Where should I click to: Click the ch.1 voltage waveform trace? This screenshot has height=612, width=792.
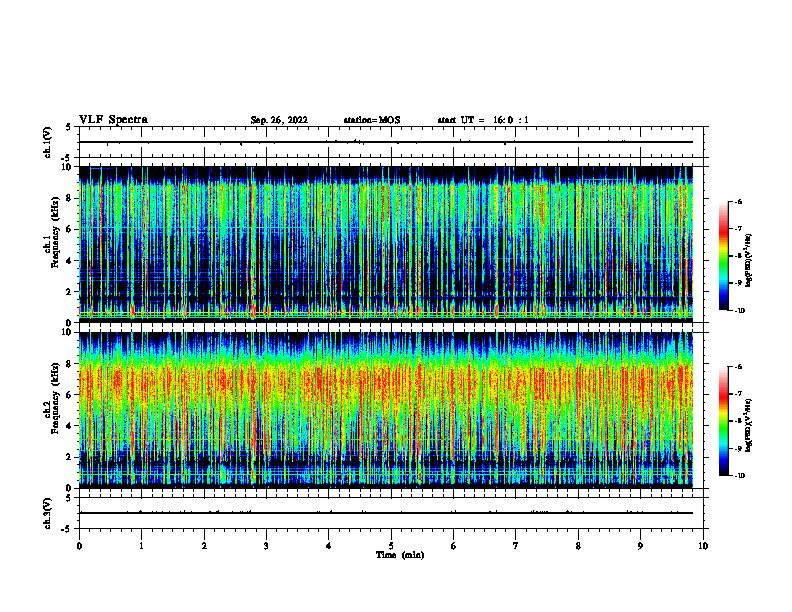[386, 142]
